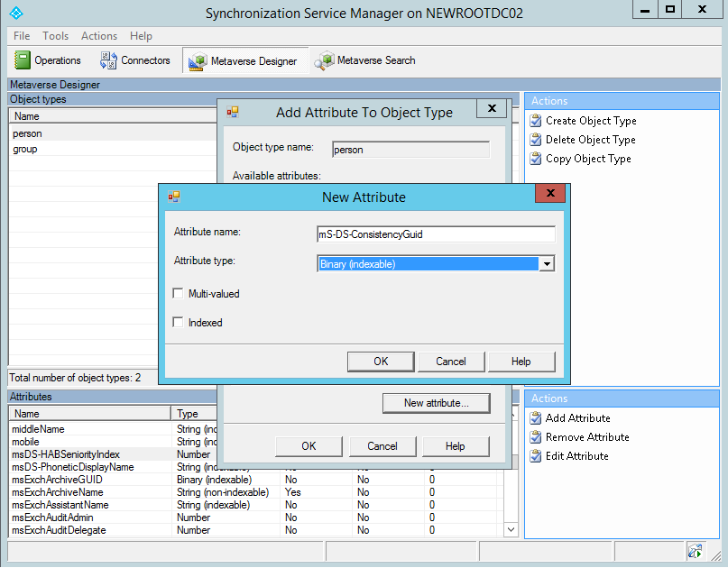Switch to the Connectors view icon
This screenshot has width=728, height=568.
(108, 60)
